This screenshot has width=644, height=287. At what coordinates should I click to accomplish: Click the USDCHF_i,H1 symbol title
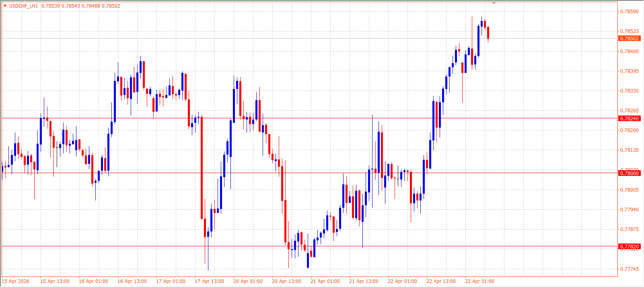tap(23, 6)
